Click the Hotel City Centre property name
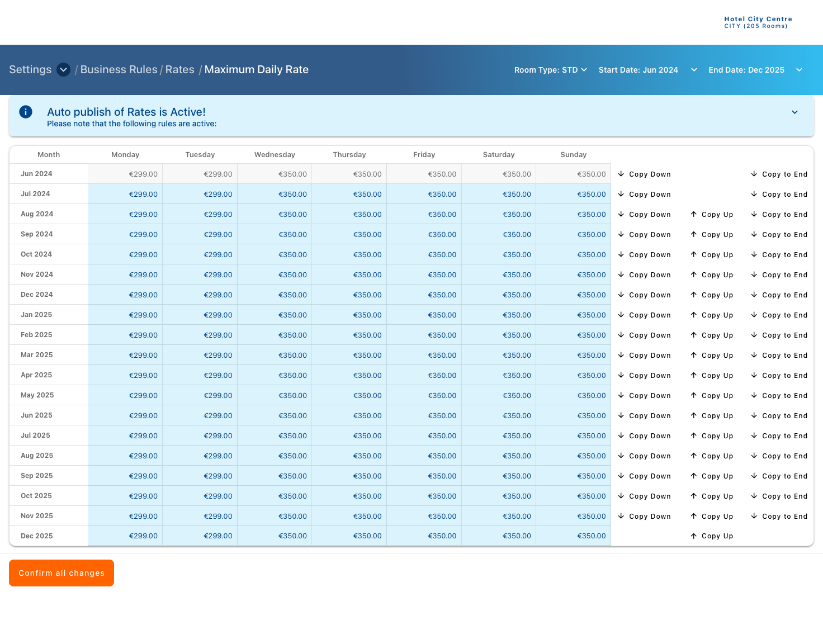Image resolution: width=823 pixels, height=644 pixels. 758,19
